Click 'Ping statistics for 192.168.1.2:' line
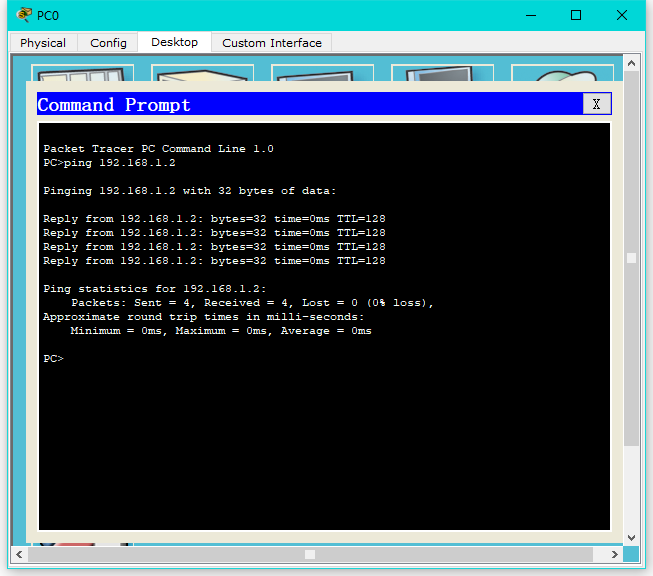The width and height of the screenshot is (653, 576). click(155, 289)
